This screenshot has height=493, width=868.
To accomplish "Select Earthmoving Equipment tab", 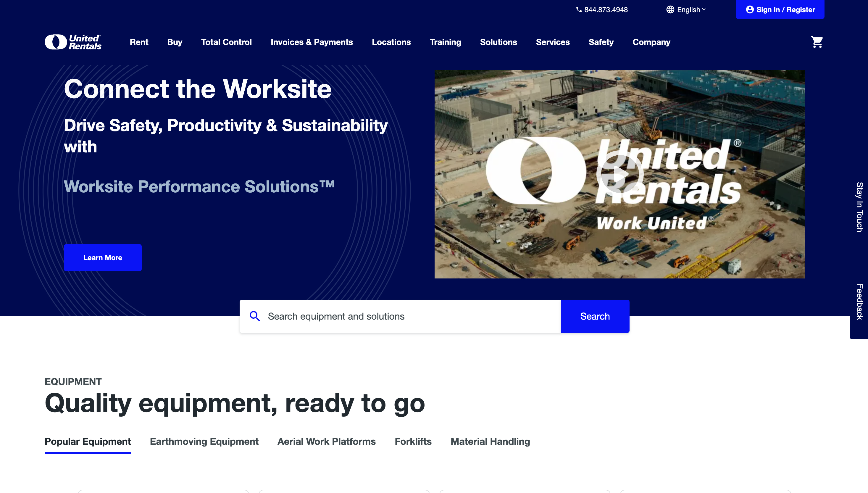I will click(204, 442).
